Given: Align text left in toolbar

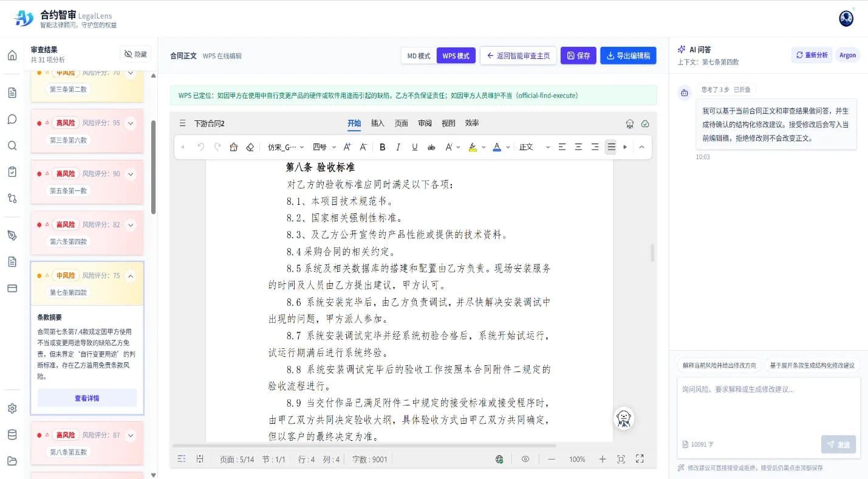Looking at the screenshot, I should 562,147.
